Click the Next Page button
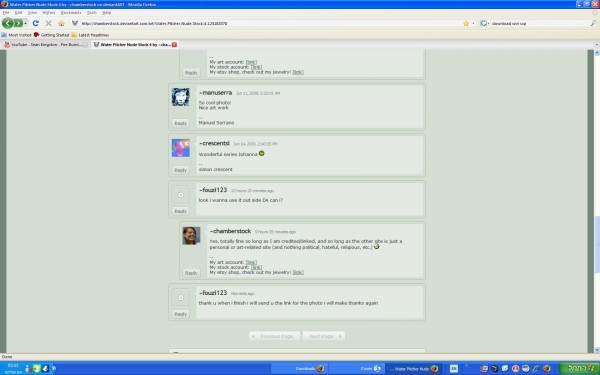 point(324,336)
